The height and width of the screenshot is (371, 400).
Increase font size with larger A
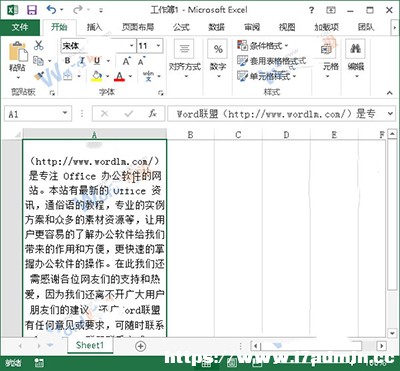pyautogui.click(x=126, y=61)
